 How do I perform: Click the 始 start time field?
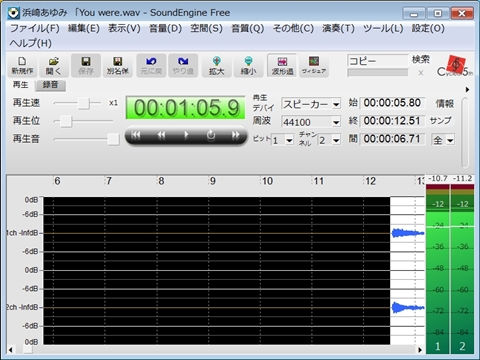(x=392, y=103)
